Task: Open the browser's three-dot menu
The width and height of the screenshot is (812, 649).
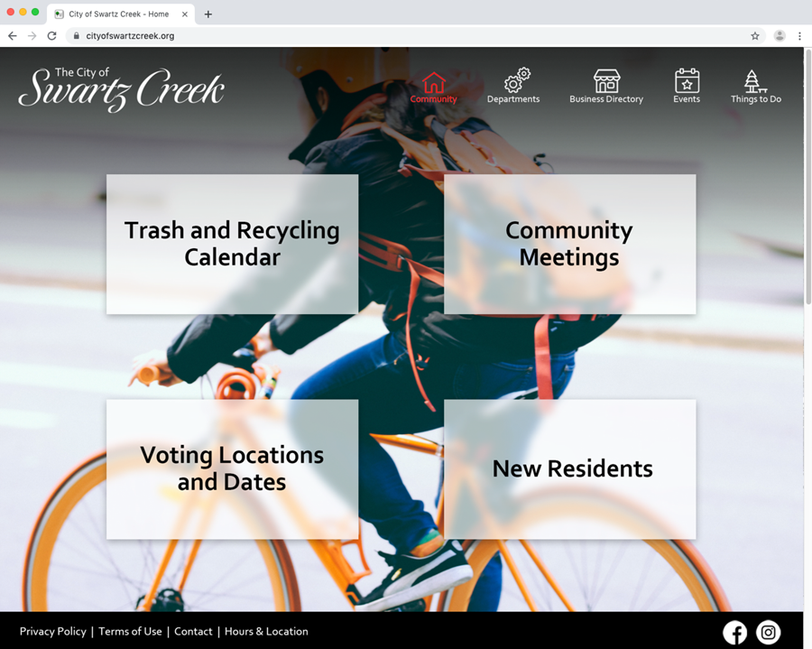Action: [801, 36]
